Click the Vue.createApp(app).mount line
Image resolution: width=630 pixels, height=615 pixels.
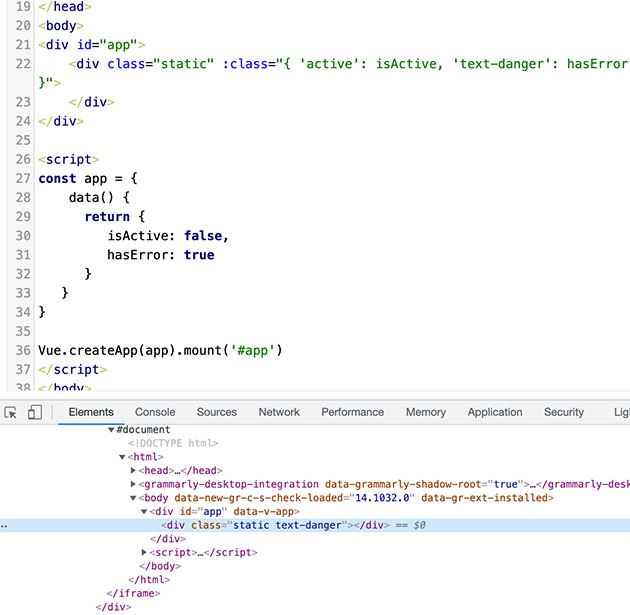pyautogui.click(x=160, y=350)
